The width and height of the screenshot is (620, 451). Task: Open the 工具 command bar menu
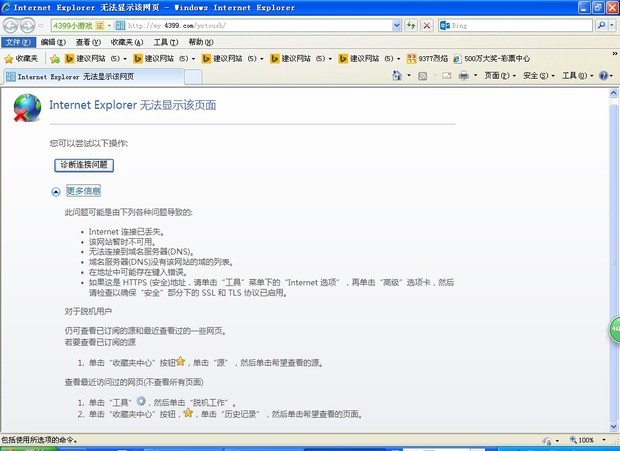click(577, 75)
